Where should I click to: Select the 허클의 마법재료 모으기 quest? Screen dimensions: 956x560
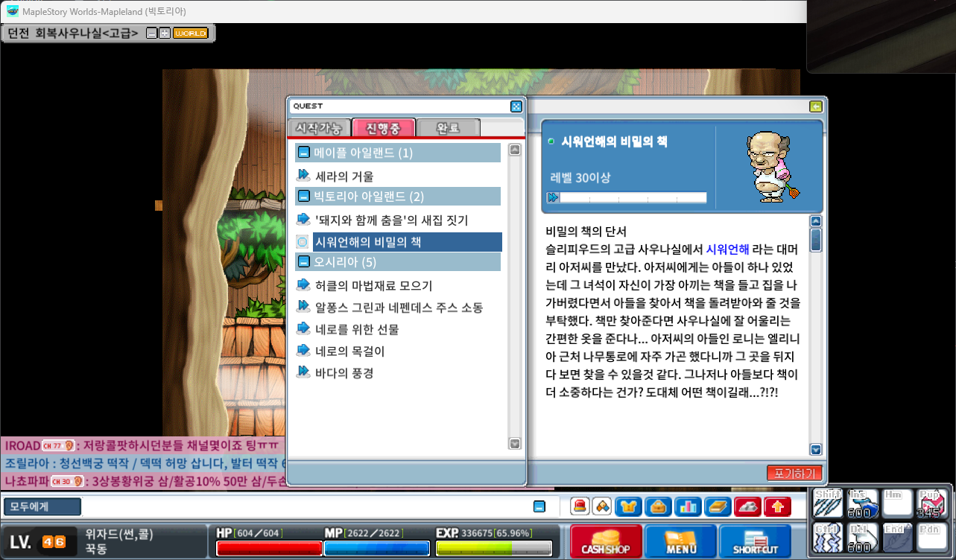click(373, 286)
